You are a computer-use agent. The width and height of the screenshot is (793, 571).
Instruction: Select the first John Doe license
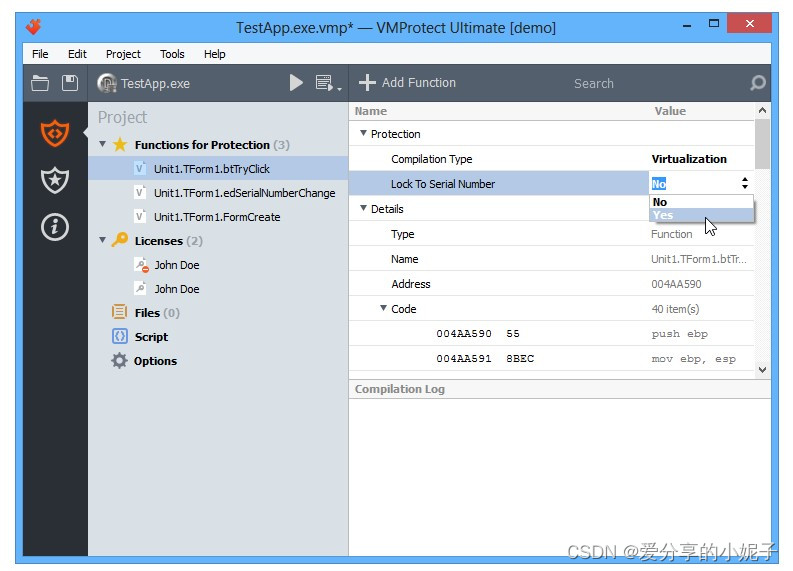[177, 265]
